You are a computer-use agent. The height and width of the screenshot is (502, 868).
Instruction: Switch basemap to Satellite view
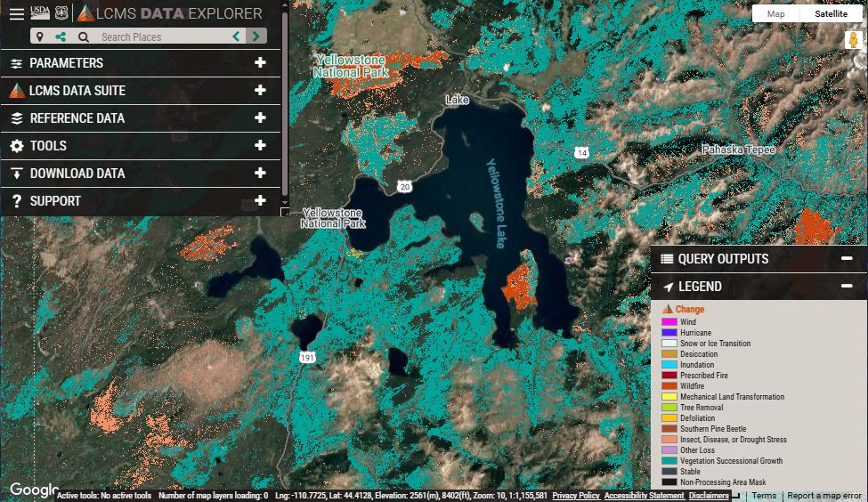click(x=831, y=13)
